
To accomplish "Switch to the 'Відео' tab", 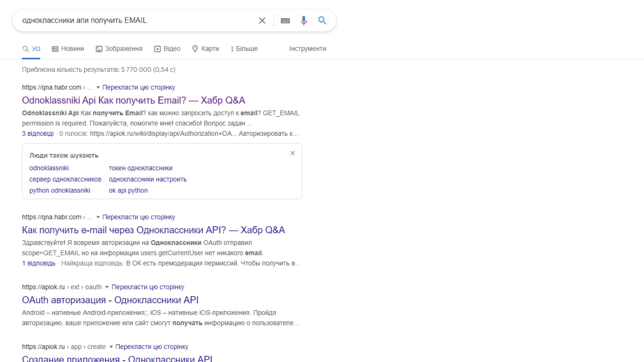I will point(167,49).
